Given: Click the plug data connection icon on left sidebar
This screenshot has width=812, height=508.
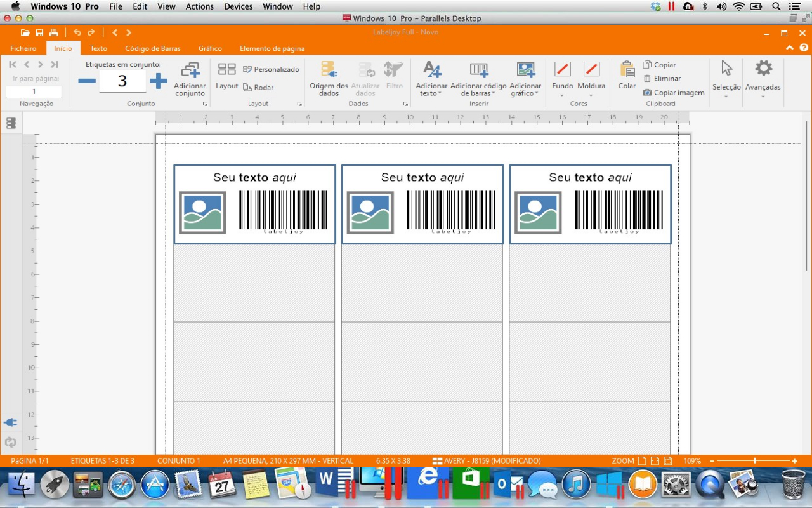Looking at the screenshot, I should 11,422.
